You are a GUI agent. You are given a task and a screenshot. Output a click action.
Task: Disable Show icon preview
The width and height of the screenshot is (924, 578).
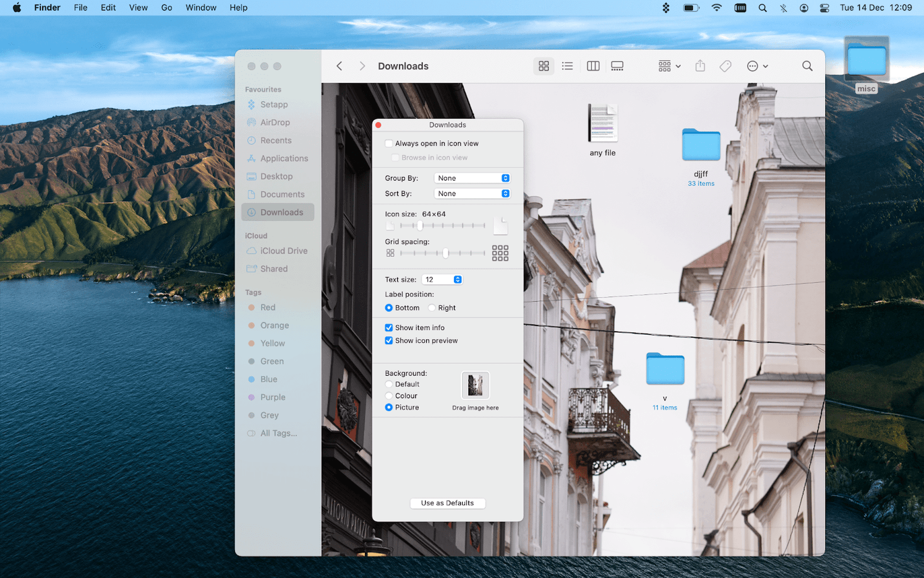pos(388,340)
